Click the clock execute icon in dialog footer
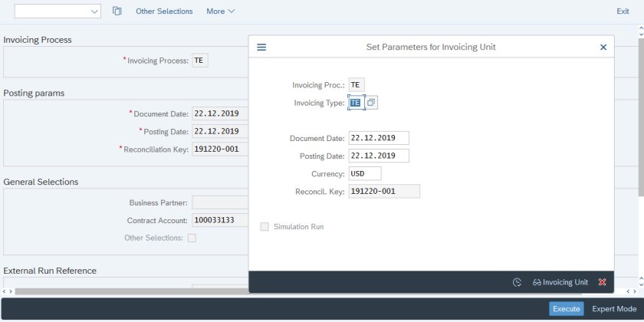644x322 pixels. pyautogui.click(x=517, y=282)
